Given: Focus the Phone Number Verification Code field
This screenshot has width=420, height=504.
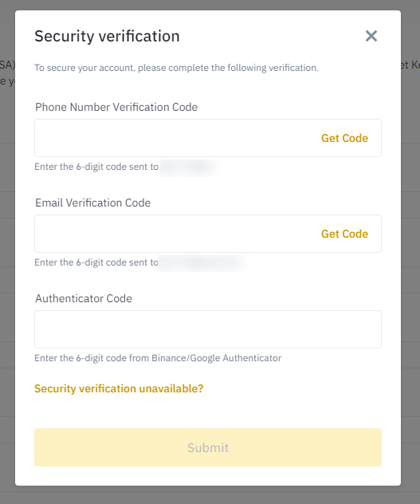Looking at the screenshot, I should pos(208,138).
